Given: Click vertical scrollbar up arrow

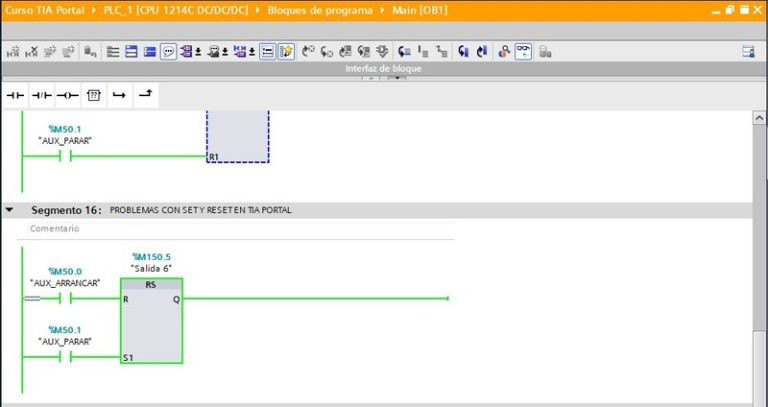Looking at the screenshot, I should 759,118.
